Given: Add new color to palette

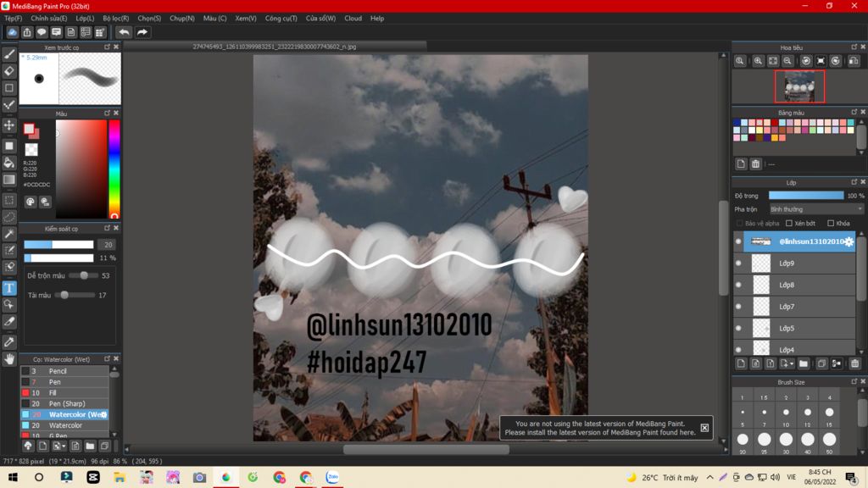Looking at the screenshot, I should click(x=741, y=164).
